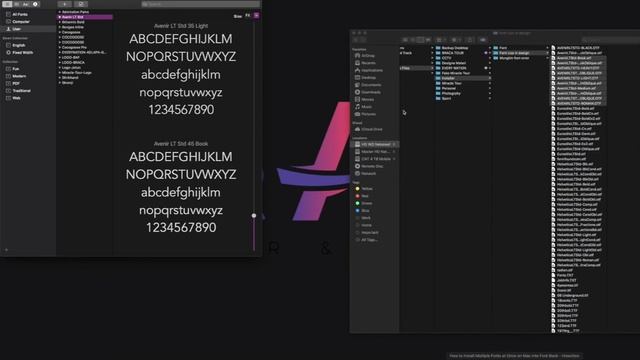The height and width of the screenshot is (360, 640).
Task: Show All Tags in Finder sidebar
Action: pos(366,240)
